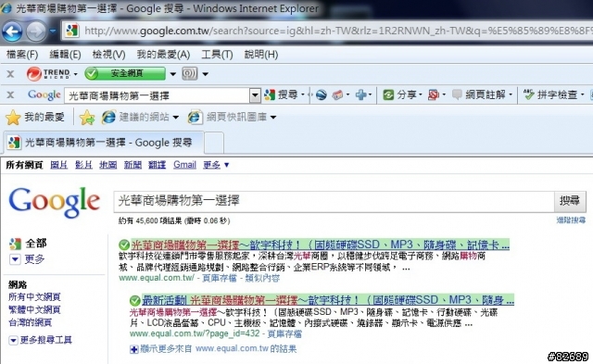Image resolution: width=593 pixels, height=364 pixels.
Task: Open the 最新活動 second result link
Action: pyautogui.click(x=328, y=300)
